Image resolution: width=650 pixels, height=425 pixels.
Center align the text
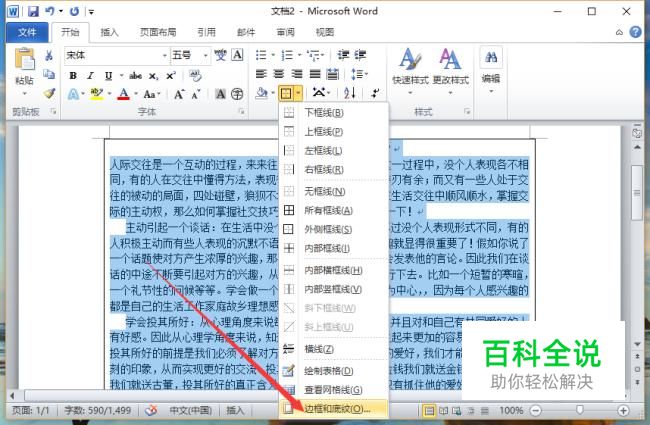279,74
